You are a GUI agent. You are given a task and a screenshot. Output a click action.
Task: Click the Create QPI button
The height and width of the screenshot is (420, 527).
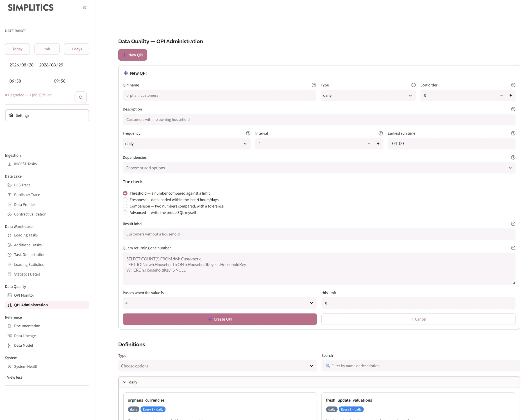click(219, 319)
